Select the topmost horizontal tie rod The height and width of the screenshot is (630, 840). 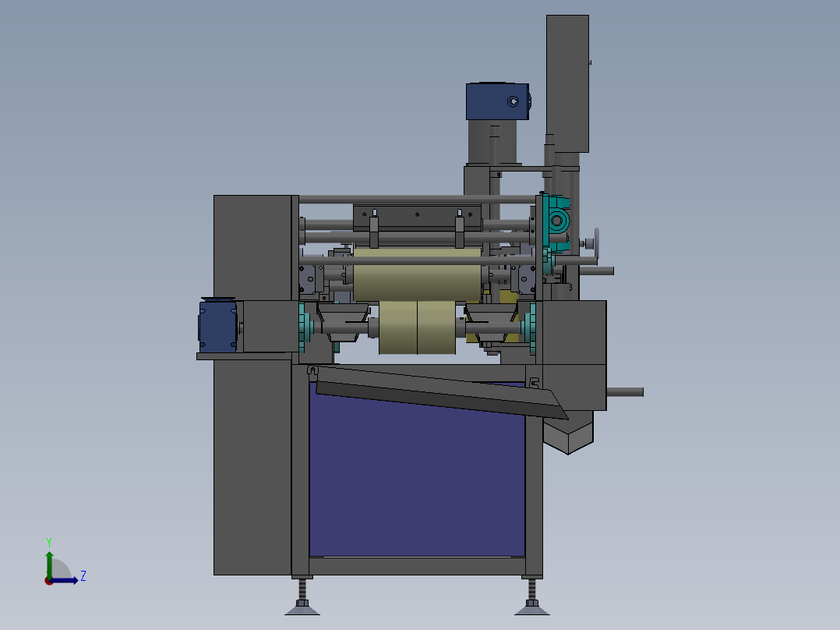click(418, 200)
